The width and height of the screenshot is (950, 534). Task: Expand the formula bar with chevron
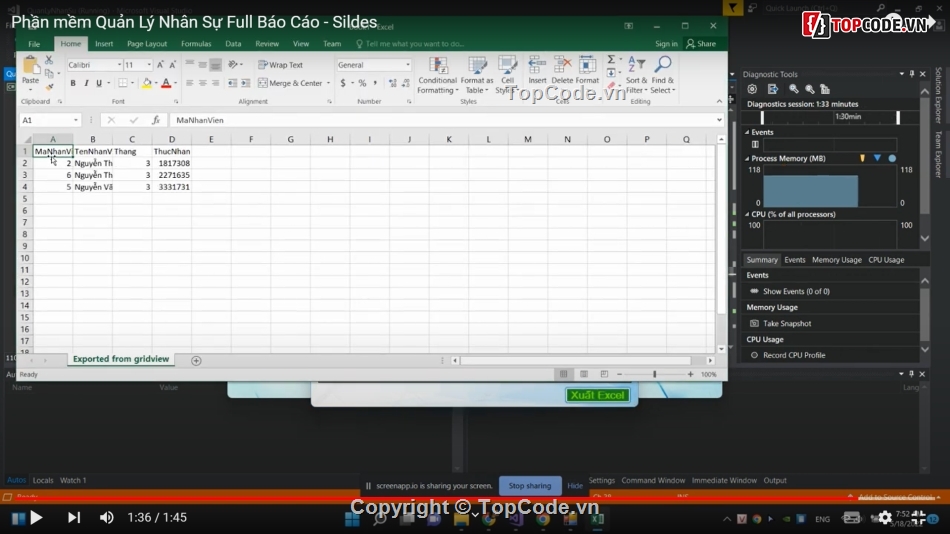tap(719, 120)
